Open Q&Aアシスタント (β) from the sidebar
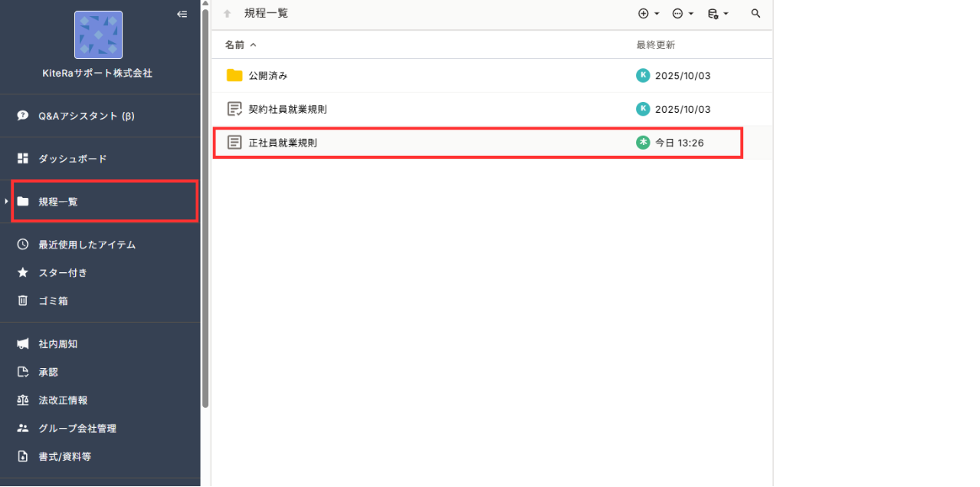 (x=86, y=116)
